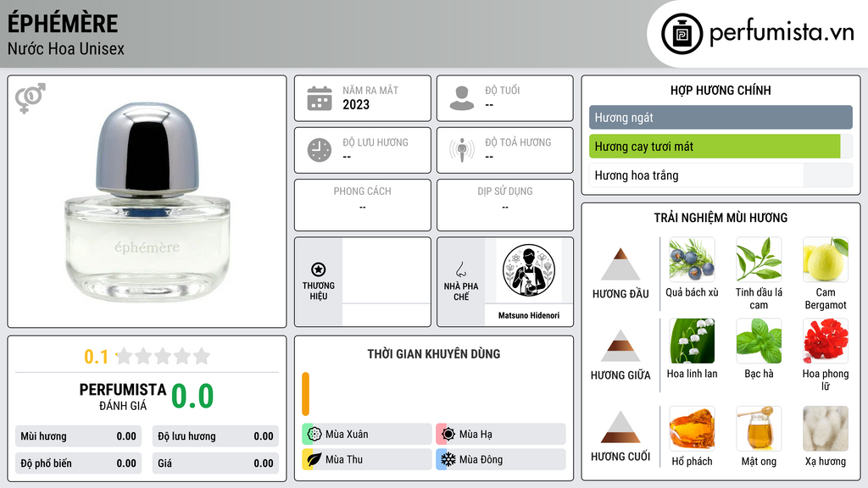Click the Hương cuối pyramid icon

coord(620,427)
